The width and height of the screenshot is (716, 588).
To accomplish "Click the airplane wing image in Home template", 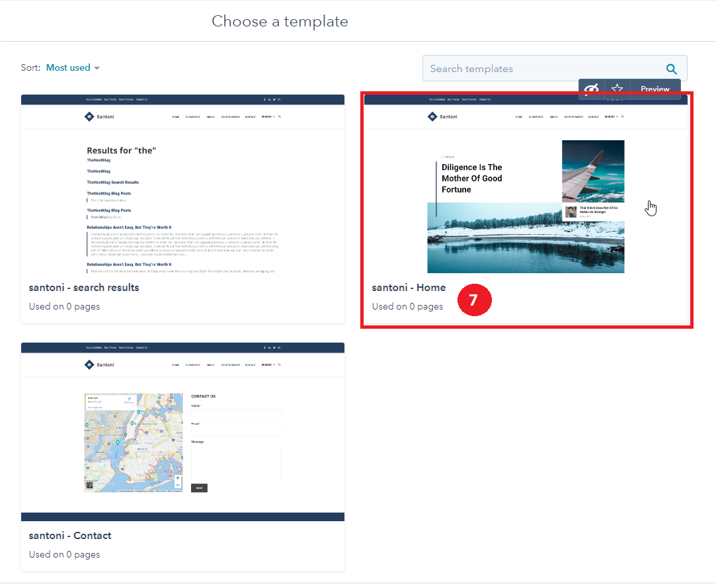I will click(592, 171).
